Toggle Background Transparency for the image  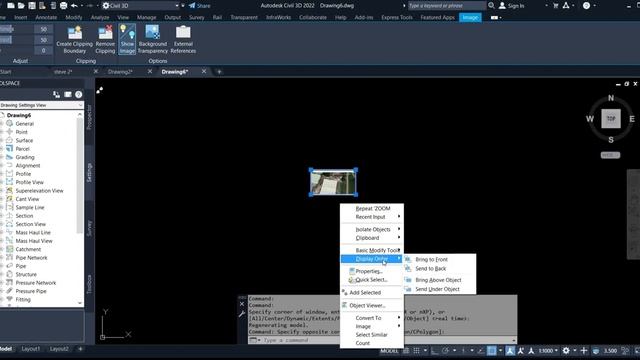[153, 40]
